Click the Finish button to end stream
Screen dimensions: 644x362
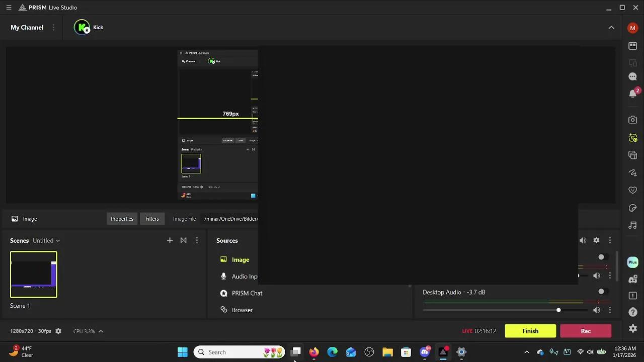(x=530, y=331)
